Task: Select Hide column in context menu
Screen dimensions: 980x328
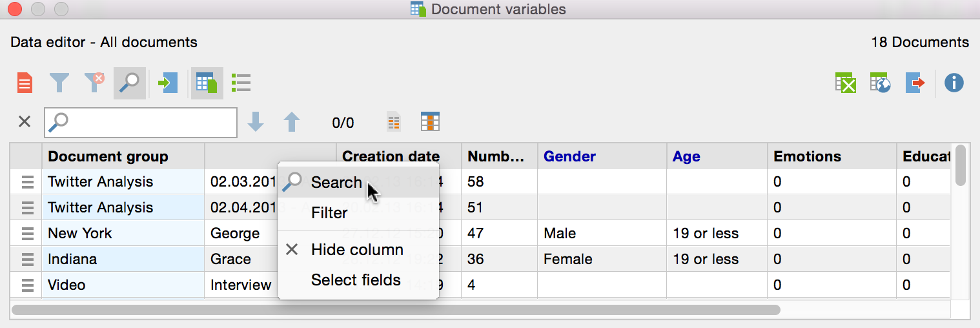Action: [357, 250]
